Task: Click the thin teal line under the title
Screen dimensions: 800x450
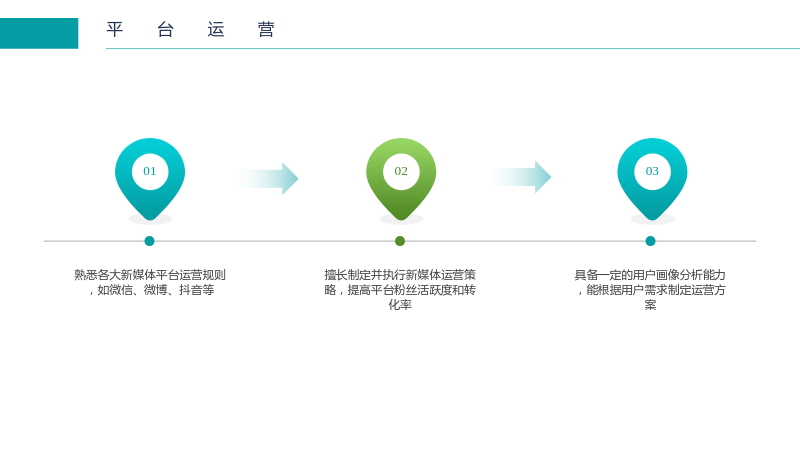Action: click(453, 48)
